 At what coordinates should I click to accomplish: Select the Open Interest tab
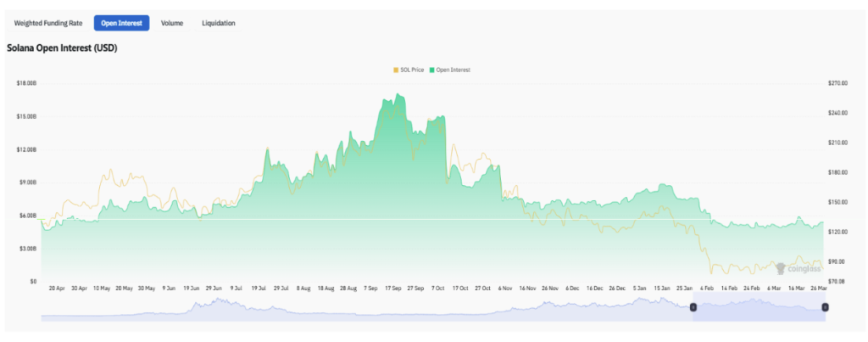[x=121, y=23]
